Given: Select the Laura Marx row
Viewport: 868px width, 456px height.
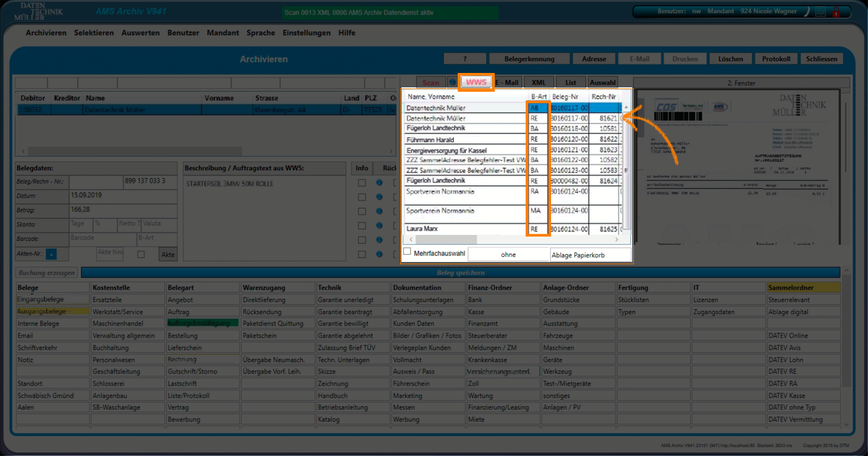Looking at the screenshot, I should [464, 229].
